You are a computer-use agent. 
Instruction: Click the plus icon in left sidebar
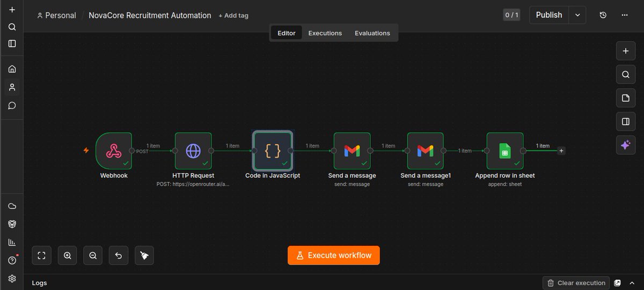12,10
